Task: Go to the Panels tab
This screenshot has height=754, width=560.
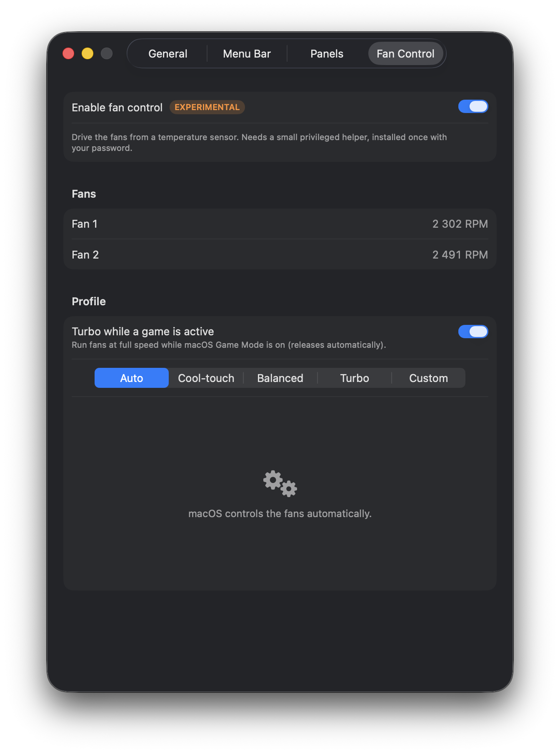Action: (327, 54)
